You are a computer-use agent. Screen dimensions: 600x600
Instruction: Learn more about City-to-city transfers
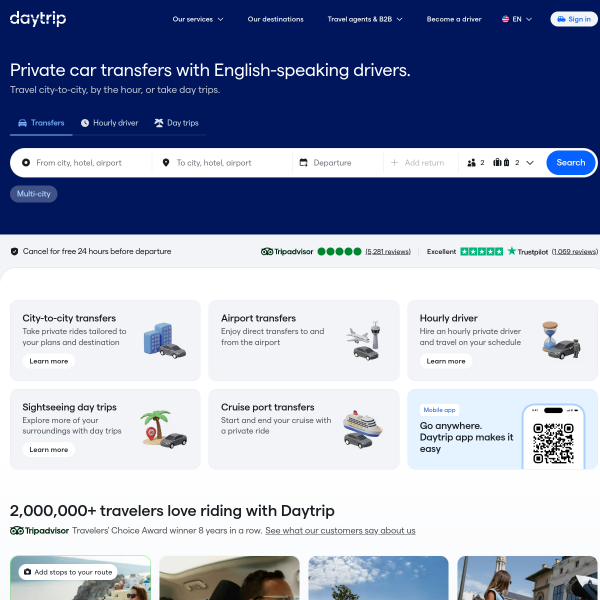49,361
